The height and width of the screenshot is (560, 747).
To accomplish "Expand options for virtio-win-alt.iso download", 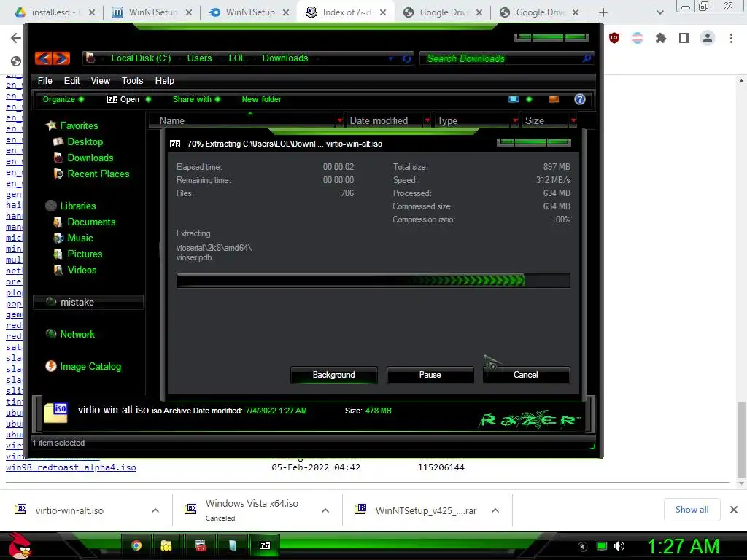I will pos(155,510).
